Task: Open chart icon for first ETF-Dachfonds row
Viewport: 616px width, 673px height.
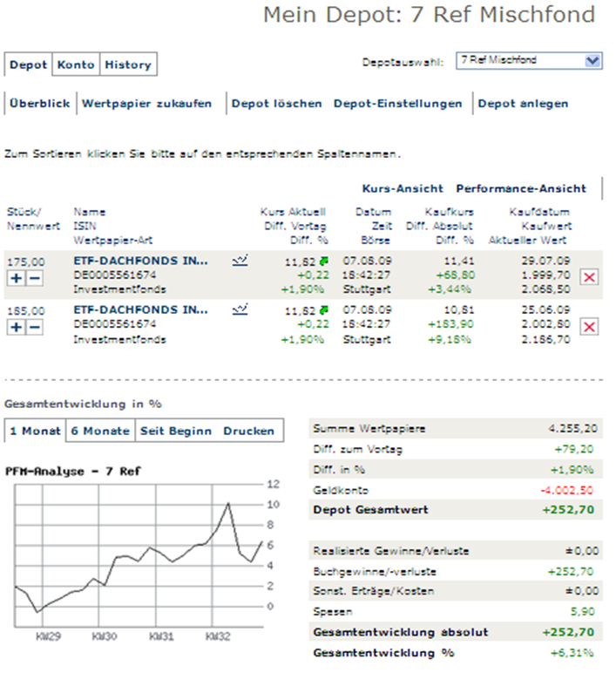Action: pyautogui.click(x=240, y=260)
